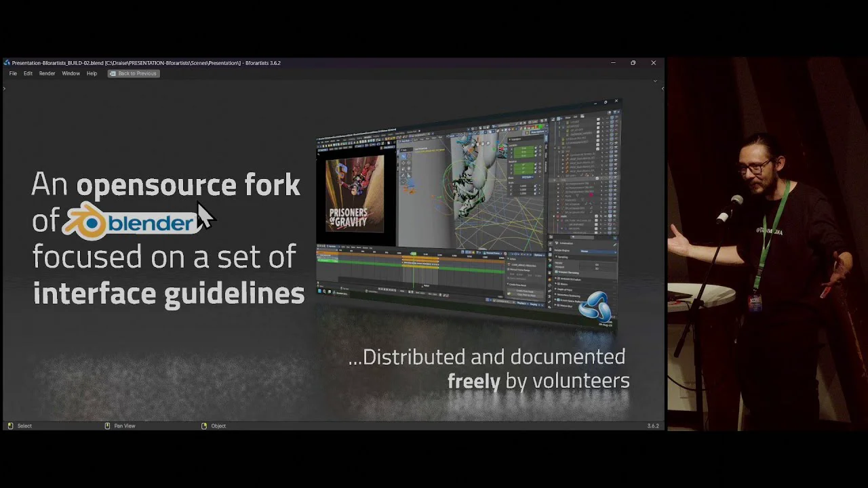Click the Pan View status text
The width and height of the screenshot is (868, 488).
coord(125,426)
